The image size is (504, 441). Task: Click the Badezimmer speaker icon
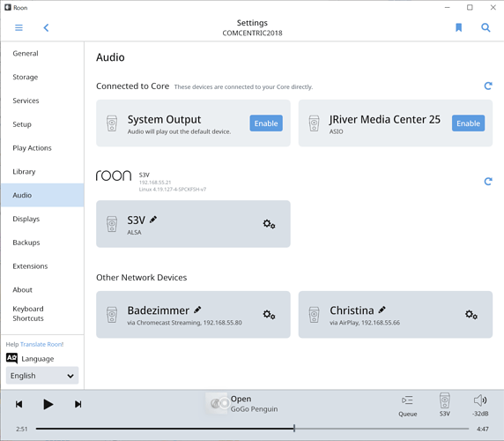(x=112, y=315)
